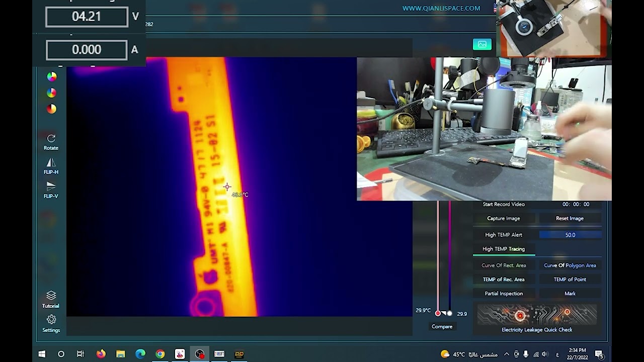This screenshot has width=644, height=362.
Task: Click the Reset Image button
Action: point(570,218)
